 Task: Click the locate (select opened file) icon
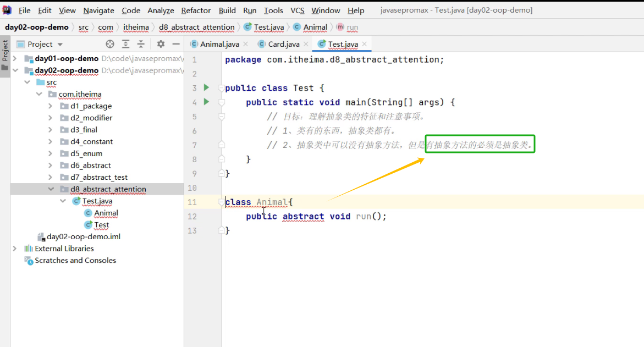point(109,44)
